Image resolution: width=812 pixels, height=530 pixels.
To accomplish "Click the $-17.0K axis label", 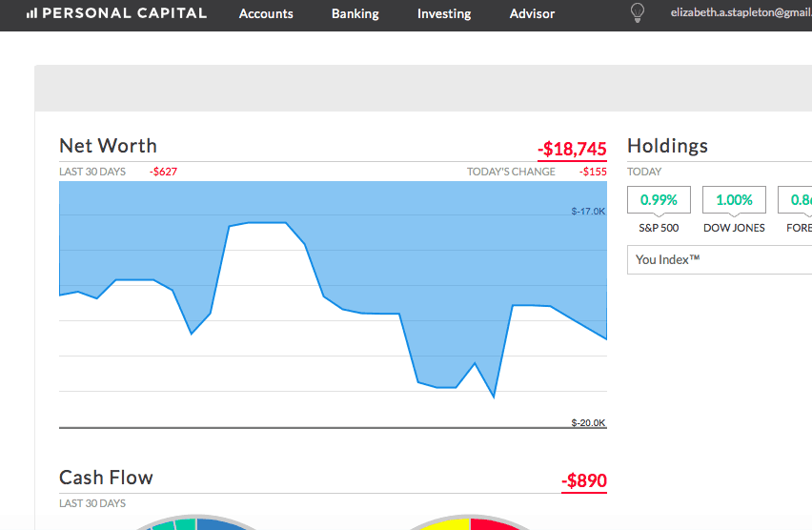I will click(588, 212).
